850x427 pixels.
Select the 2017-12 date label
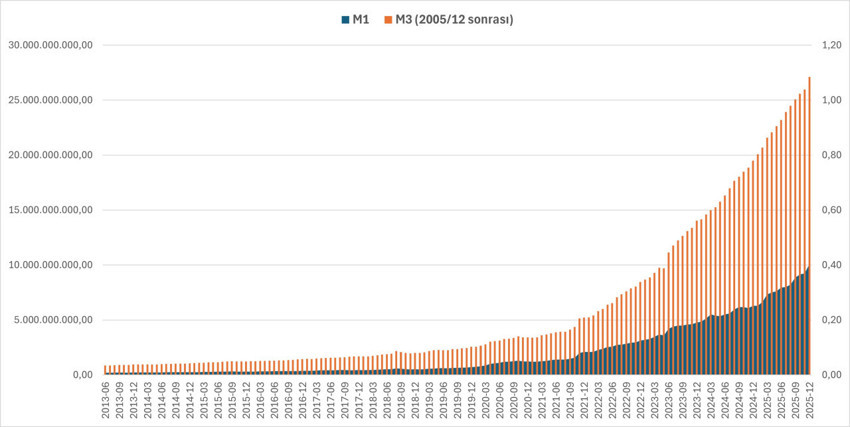(359, 399)
